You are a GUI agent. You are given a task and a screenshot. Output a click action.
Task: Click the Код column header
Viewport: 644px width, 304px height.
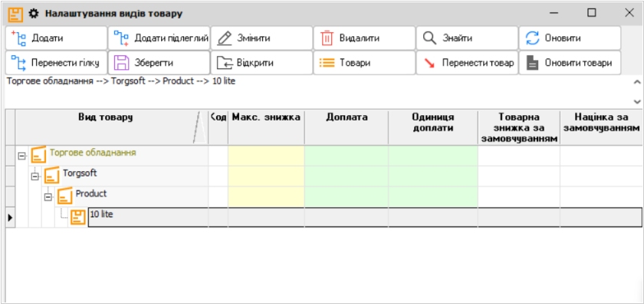coord(218,127)
